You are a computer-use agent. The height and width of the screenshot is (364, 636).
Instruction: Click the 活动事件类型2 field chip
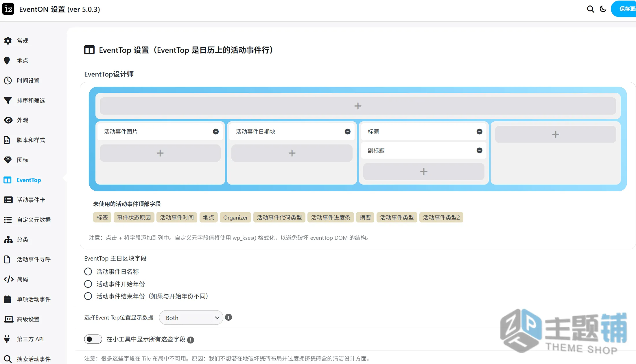pyautogui.click(x=441, y=218)
